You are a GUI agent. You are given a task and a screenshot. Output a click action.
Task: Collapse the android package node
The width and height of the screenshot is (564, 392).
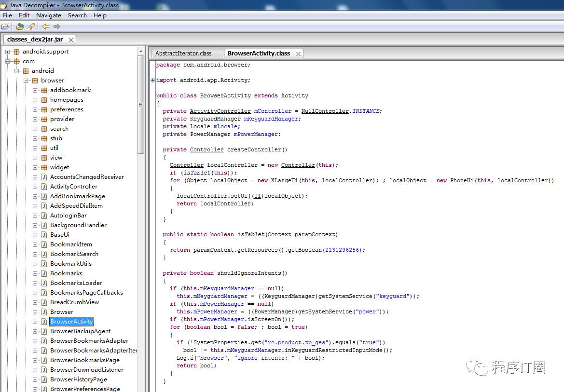click(x=16, y=71)
